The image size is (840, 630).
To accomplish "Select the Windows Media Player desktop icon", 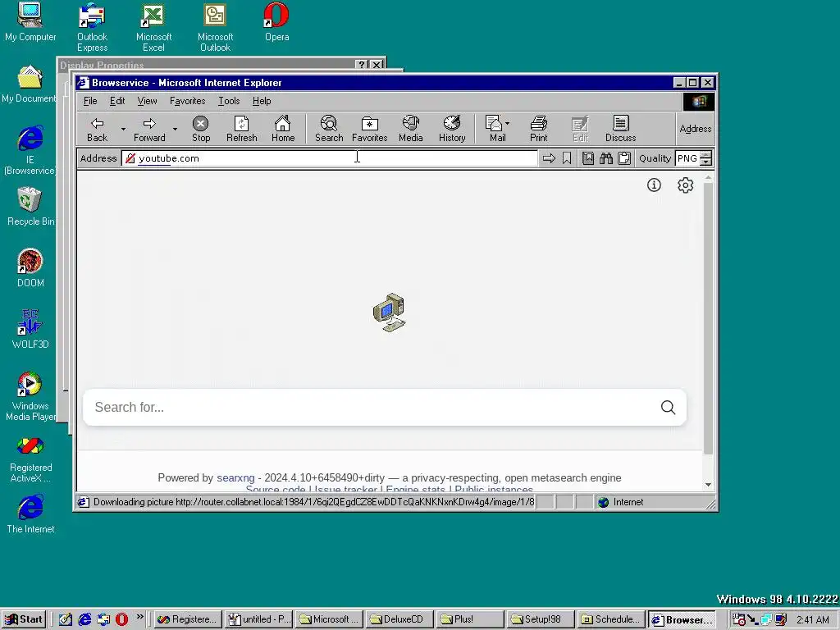I will [x=30, y=396].
